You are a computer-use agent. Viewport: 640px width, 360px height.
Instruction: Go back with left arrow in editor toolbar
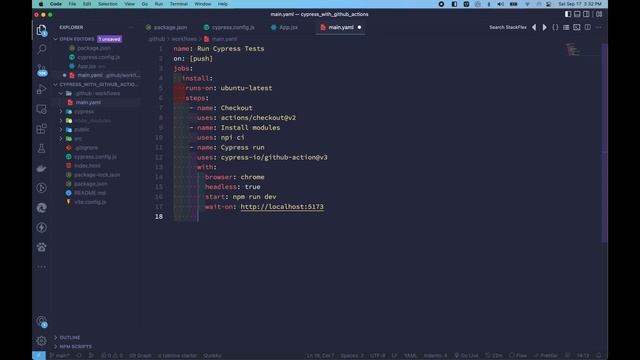[534, 27]
